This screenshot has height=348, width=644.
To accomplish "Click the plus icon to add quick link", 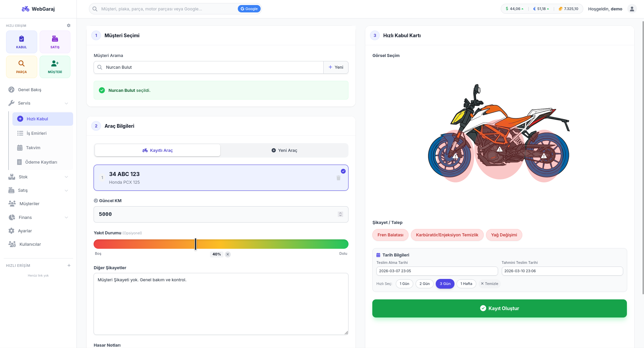I will click(69, 266).
